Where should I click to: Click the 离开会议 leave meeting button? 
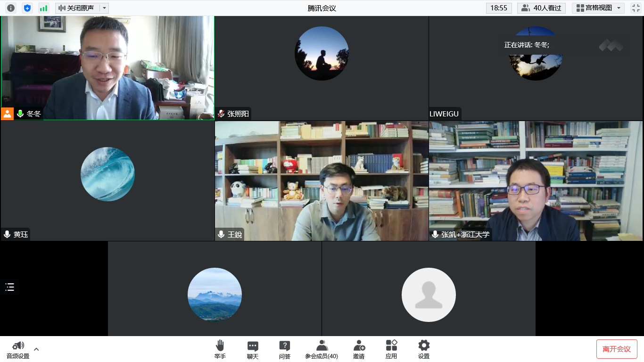pos(617,349)
